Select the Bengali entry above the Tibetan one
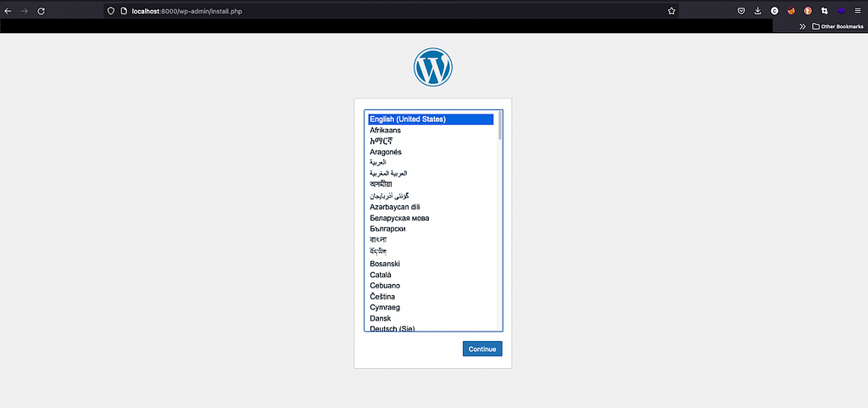Image resolution: width=868 pixels, height=408 pixels. 431,240
